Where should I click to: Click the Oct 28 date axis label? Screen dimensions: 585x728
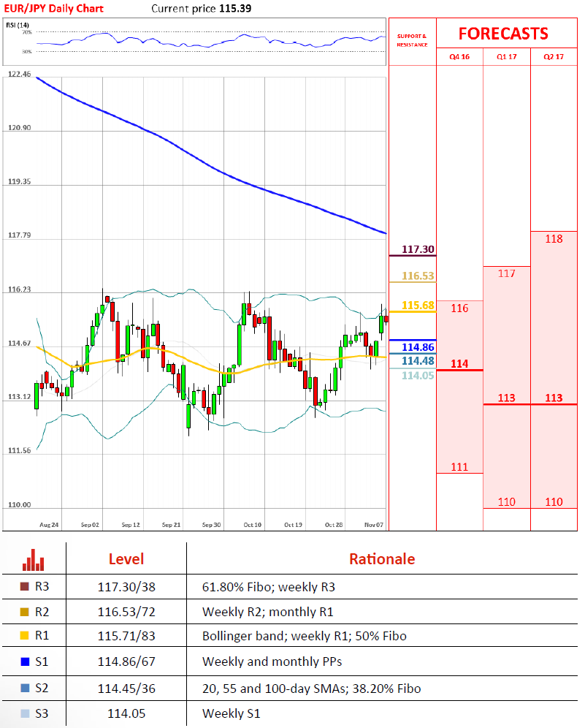[x=334, y=525]
